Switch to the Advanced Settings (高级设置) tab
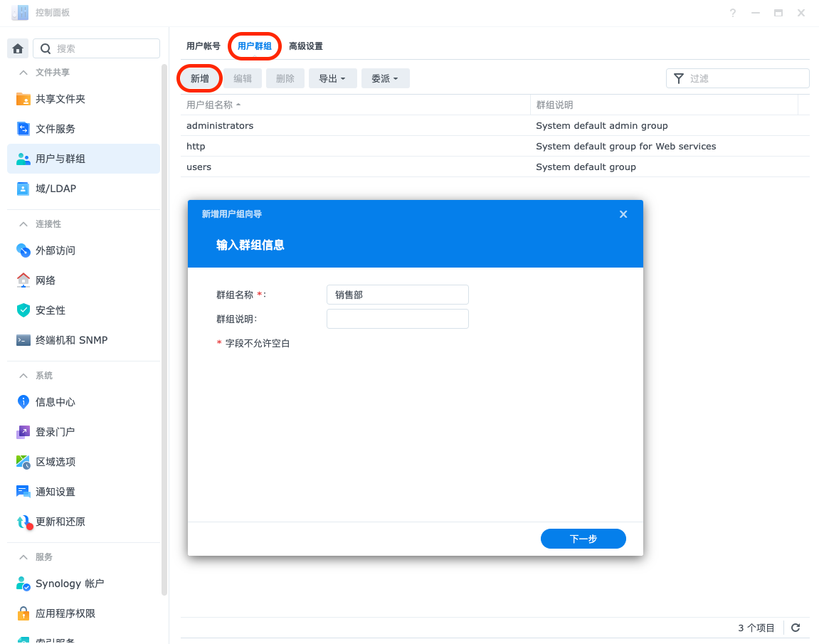819x644 pixels. [x=306, y=46]
